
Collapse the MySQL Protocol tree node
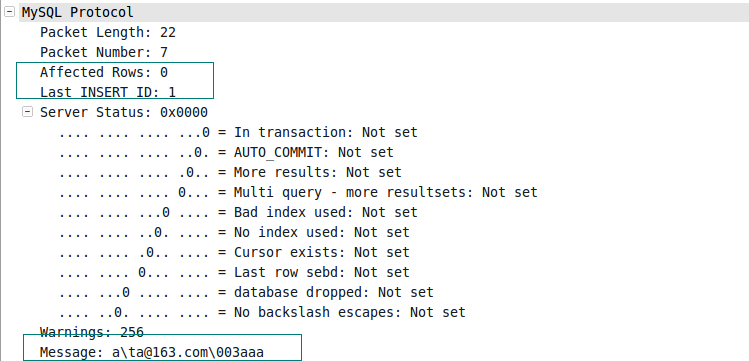(x=10, y=12)
